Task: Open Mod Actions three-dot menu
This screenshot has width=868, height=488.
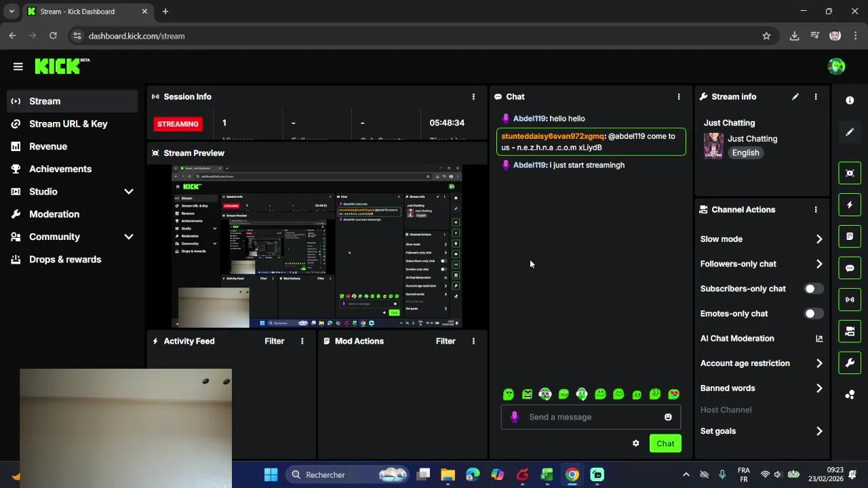Action: [473, 341]
